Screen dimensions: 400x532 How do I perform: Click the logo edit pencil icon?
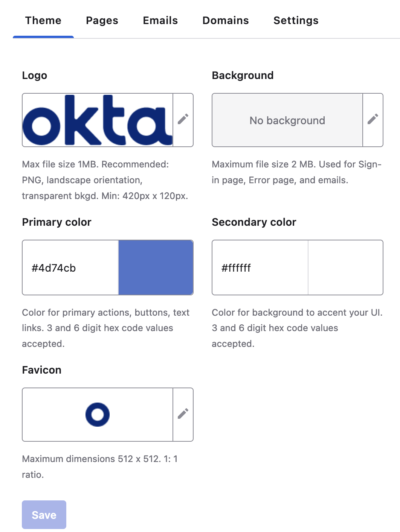183,120
